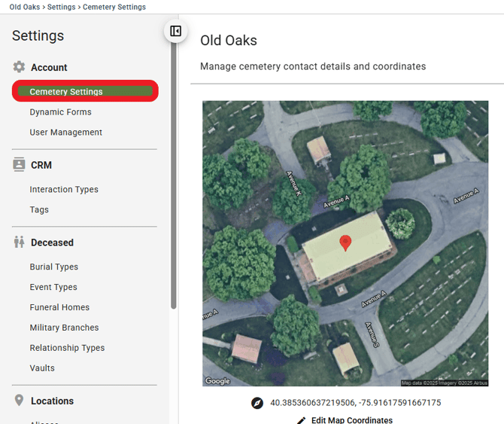Screen dimensions: 504x424
Task: Open Cemetery Settings in the sidebar
Action: click(x=85, y=91)
